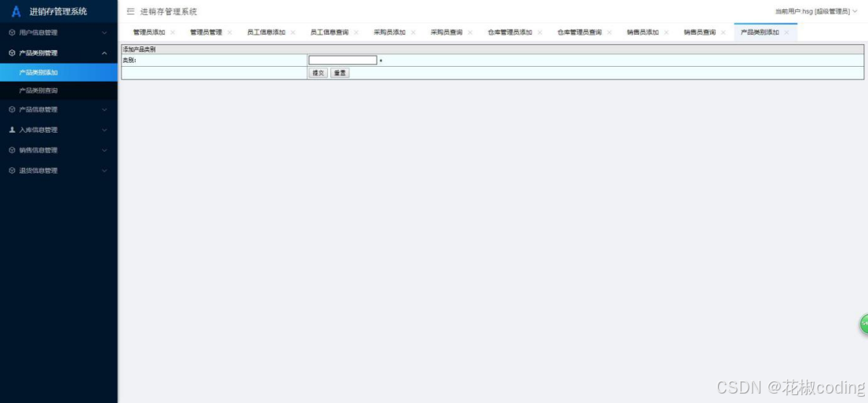
Task: Click the cube icon beside 销售信息管理
Action: click(13, 150)
